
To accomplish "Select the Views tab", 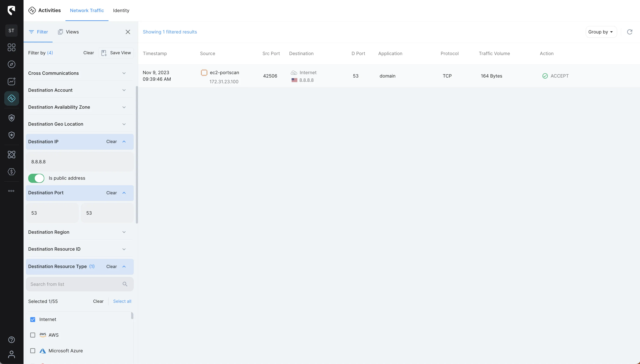I will click(68, 32).
